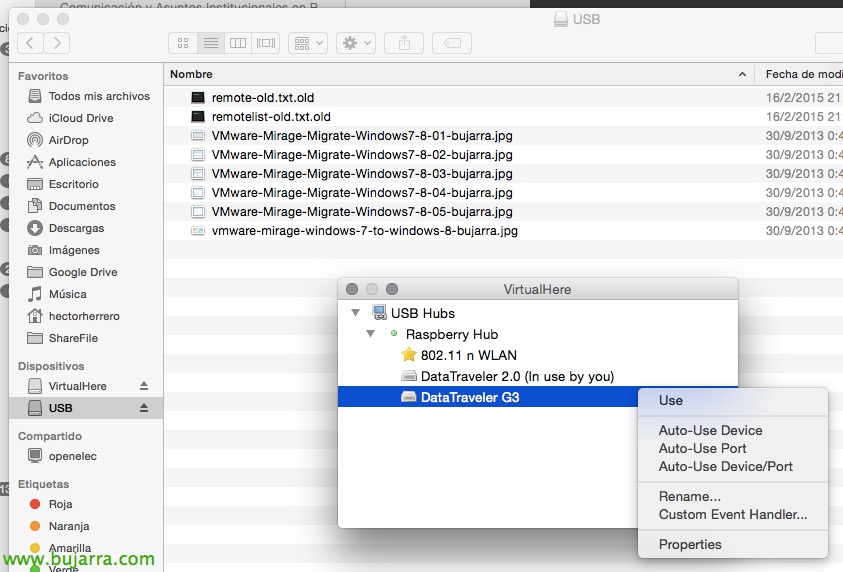Screen dimensions: 843x572
Task: Click the Edit Tags toolbar icon
Action: tap(451, 43)
